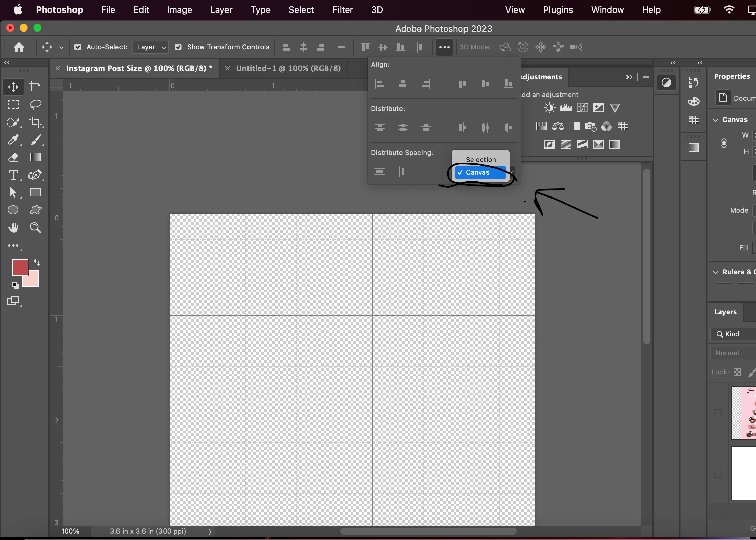Image resolution: width=756 pixels, height=540 pixels.
Task: Open the Auto-Select Layer dropdown
Action: click(150, 47)
